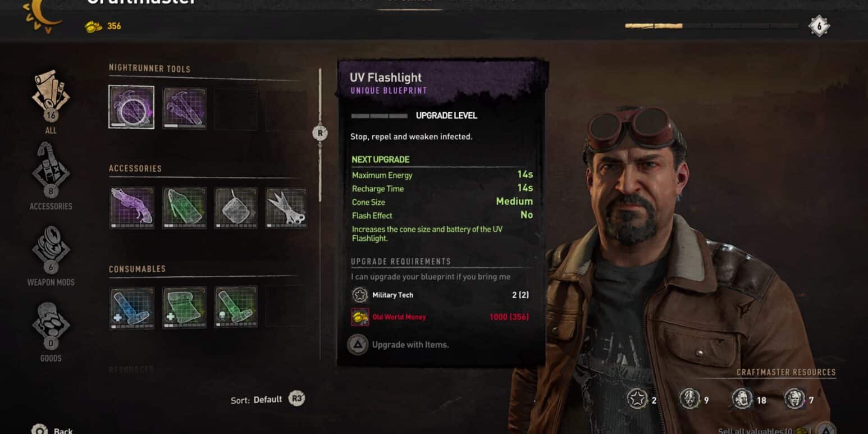Screen dimensions: 868x434
Task: Click the Back button
Action: (x=52, y=430)
